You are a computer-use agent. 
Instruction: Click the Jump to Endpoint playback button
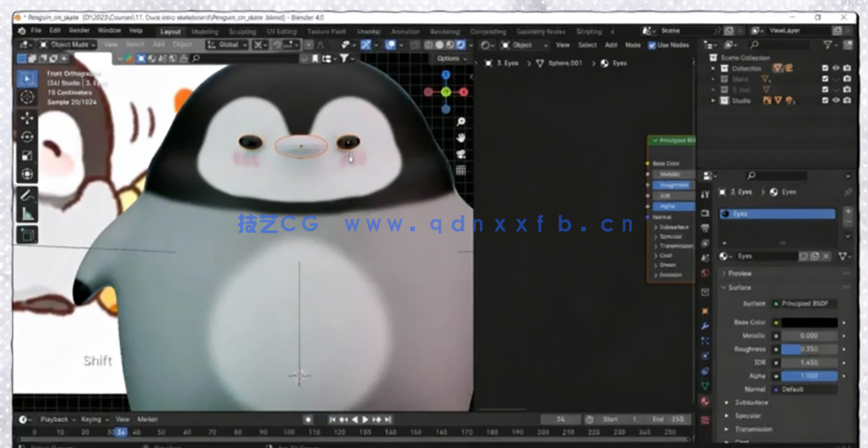point(387,419)
